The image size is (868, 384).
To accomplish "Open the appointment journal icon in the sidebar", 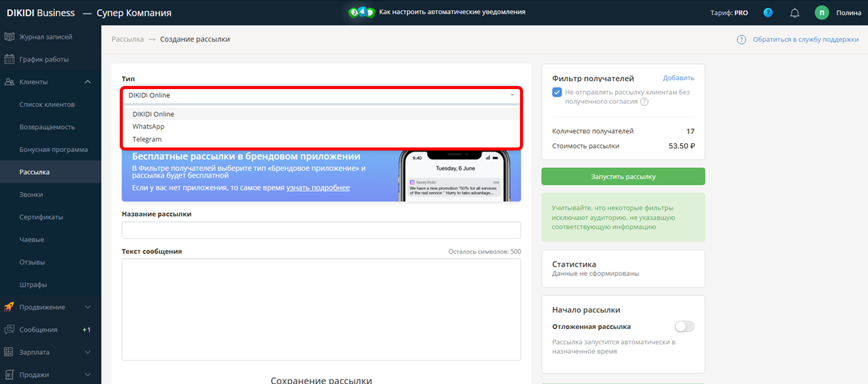I will click(x=9, y=37).
